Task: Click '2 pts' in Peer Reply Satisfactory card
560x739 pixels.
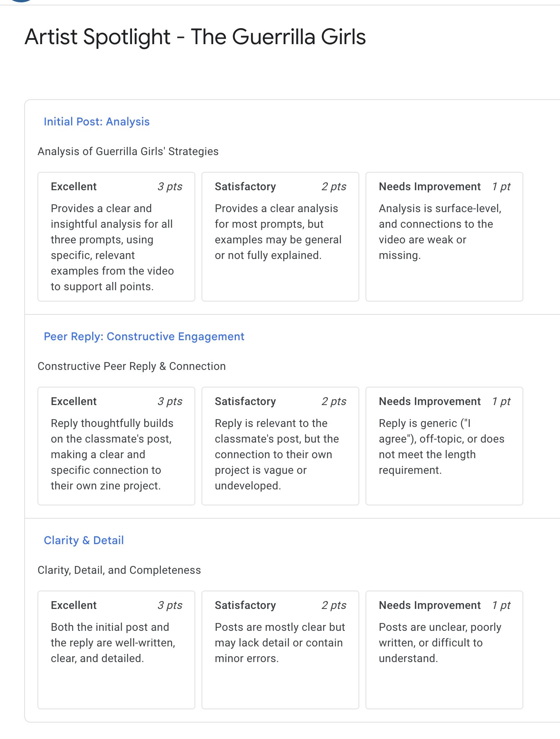Action: [x=334, y=401]
